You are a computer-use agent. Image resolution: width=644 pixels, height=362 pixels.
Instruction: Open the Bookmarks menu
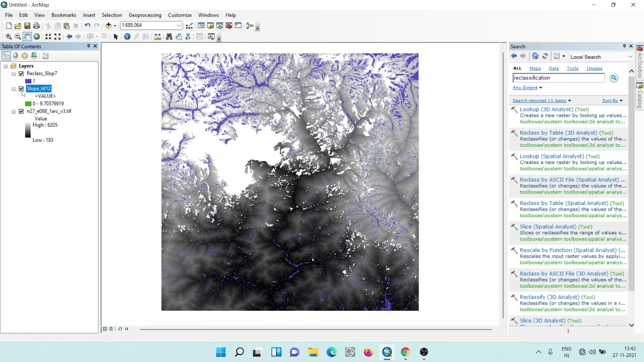[x=64, y=15]
